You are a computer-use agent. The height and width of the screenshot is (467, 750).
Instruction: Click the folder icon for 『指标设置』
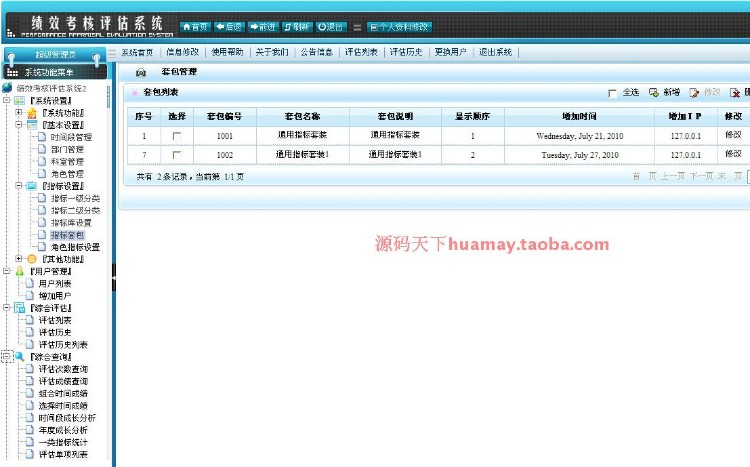coord(32,186)
